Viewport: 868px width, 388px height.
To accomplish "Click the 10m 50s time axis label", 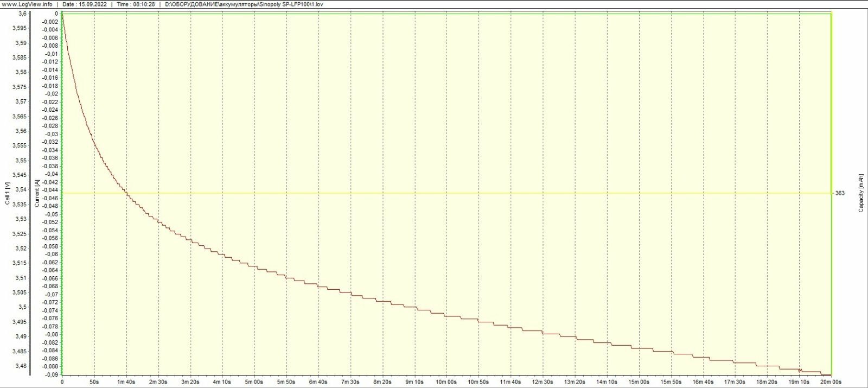I will click(x=478, y=382).
